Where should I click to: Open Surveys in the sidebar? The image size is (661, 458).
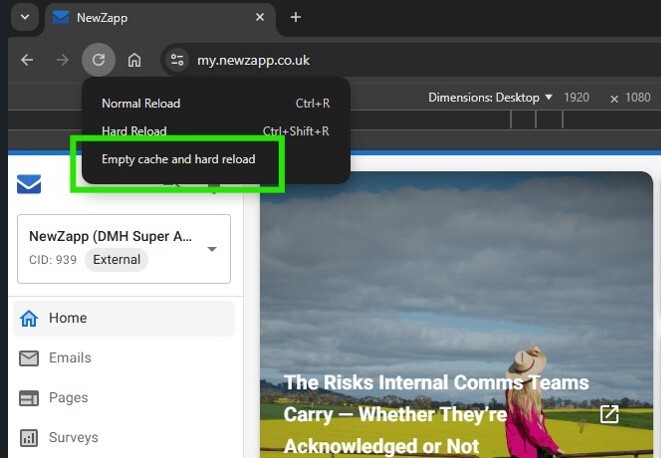pos(73,438)
